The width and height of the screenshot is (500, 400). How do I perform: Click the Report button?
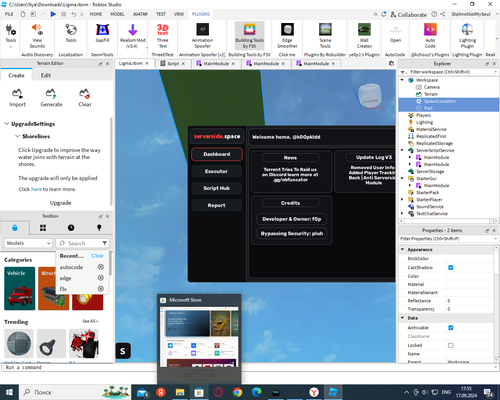click(216, 205)
